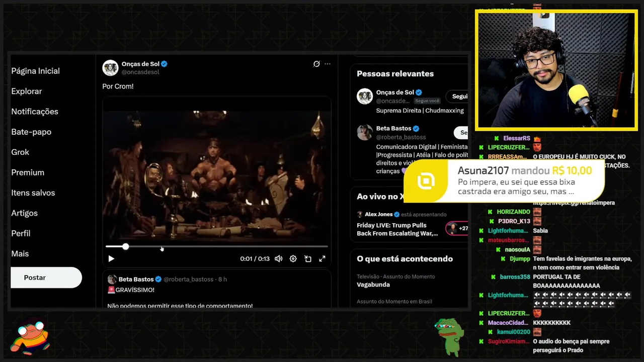Click the 'Por Crom!' post text
The image size is (644, 362).
coord(118,86)
